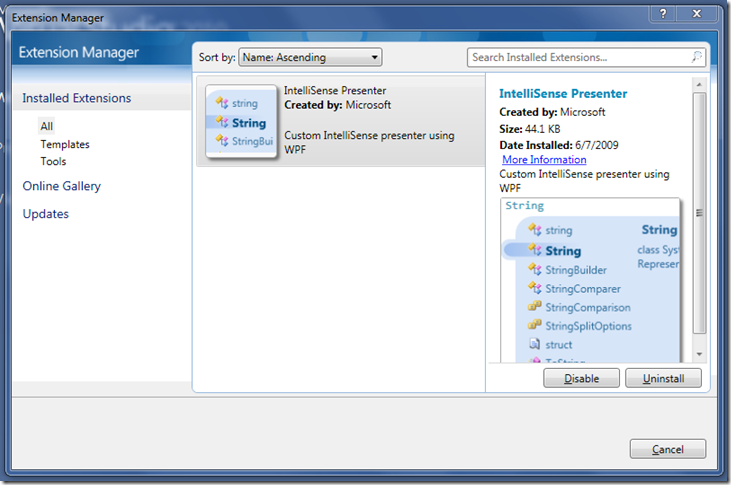Click the help question mark button
The image size is (731, 485).
pos(663,14)
